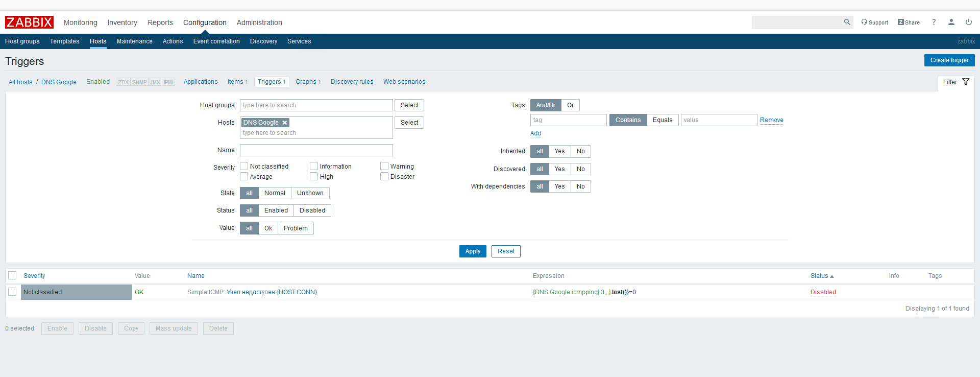Image resolution: width=980 pixels, height=377 pixels.
Task: Tick the Simple ICMP trigger row checkbox
Action: click(x=12, y=292)
